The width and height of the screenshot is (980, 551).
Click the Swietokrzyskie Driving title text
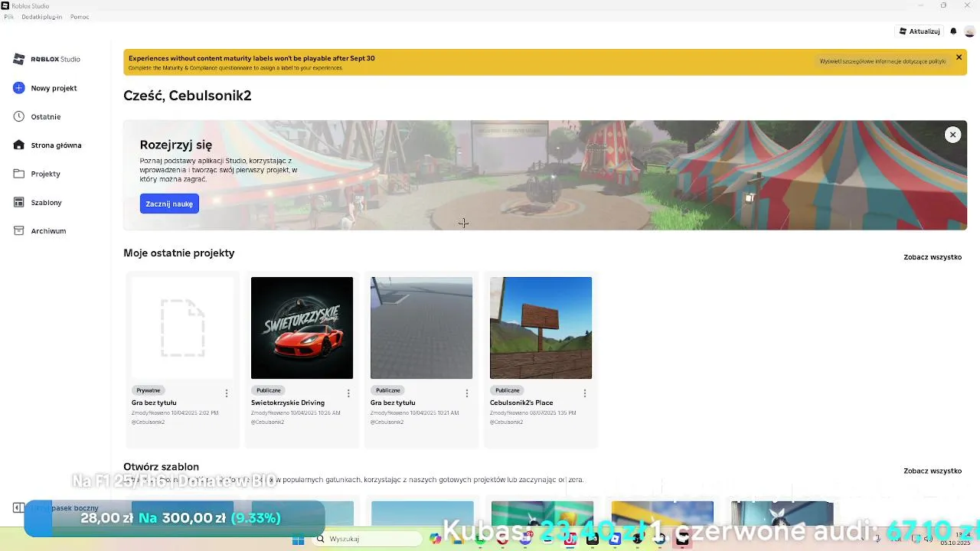click(288, 403)
